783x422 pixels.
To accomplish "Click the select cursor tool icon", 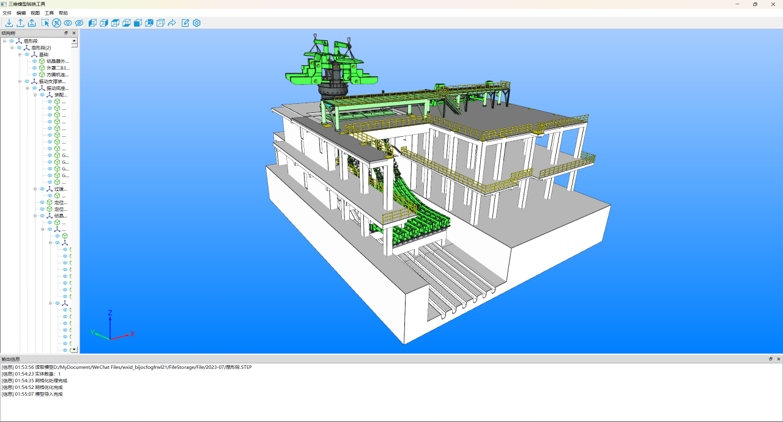I will [x=45, y=23].
